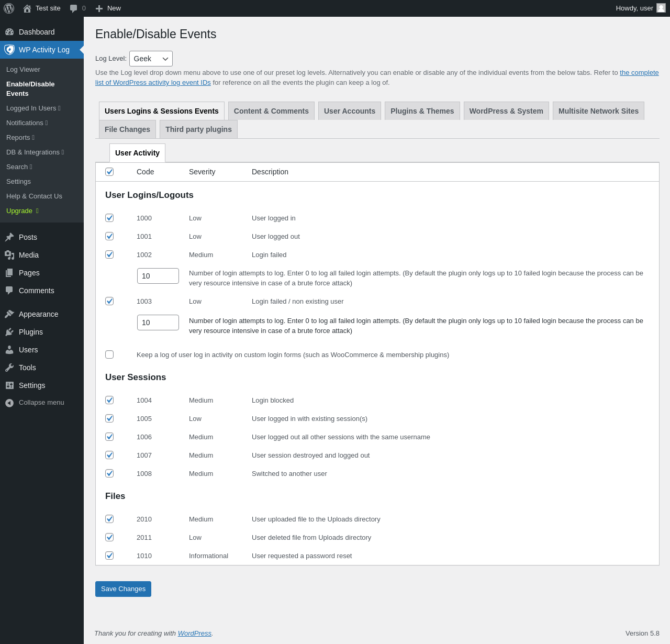Toggle the select-all checkbox in table header
670x644 pixels.
(x=109, y=172)
